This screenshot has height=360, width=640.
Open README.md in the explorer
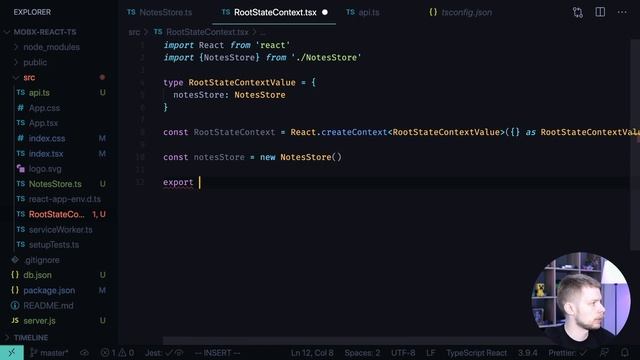(48, 306)
